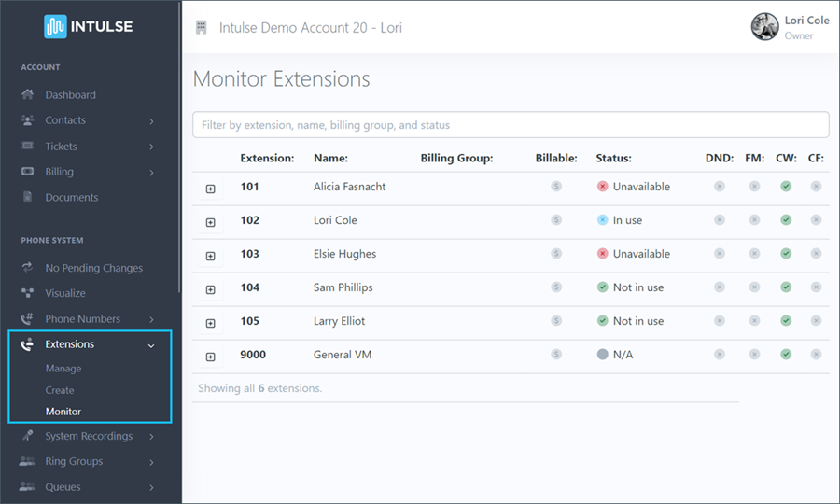The height and width of the screenshot is (504, 840).
Task: Collapse the Extensions submenu chevron
Action: pos(151,346)
